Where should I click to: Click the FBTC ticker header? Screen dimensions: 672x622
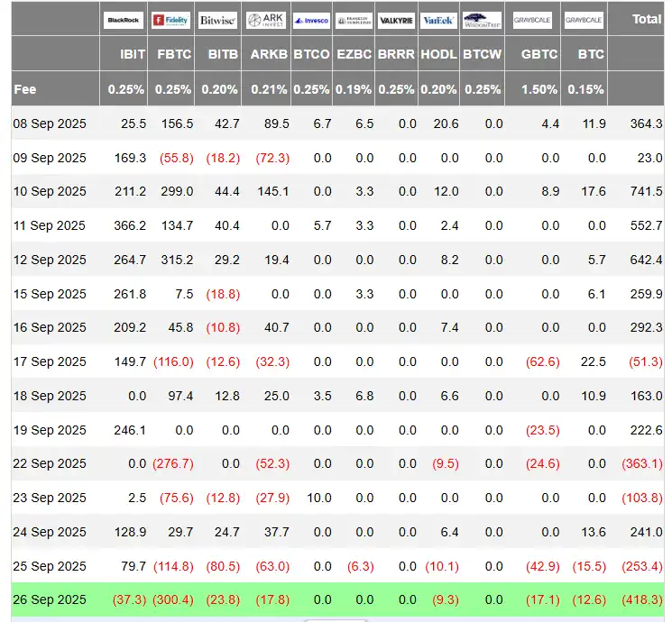(174, 54)
